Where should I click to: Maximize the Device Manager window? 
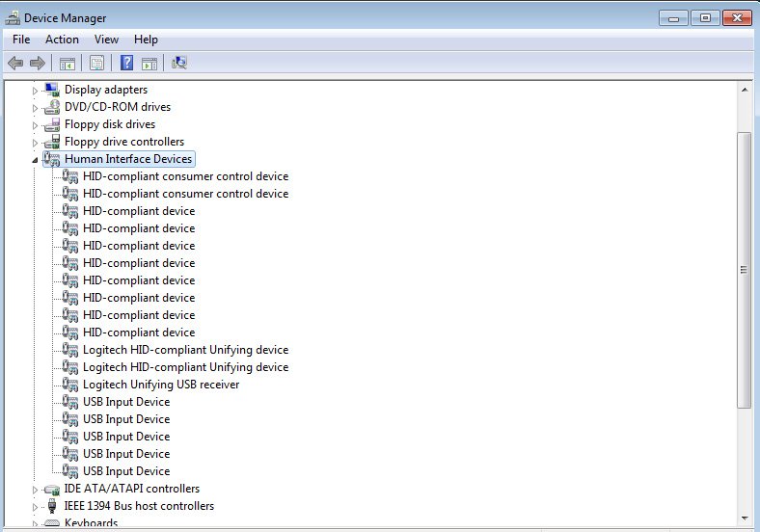click(705, 18)
